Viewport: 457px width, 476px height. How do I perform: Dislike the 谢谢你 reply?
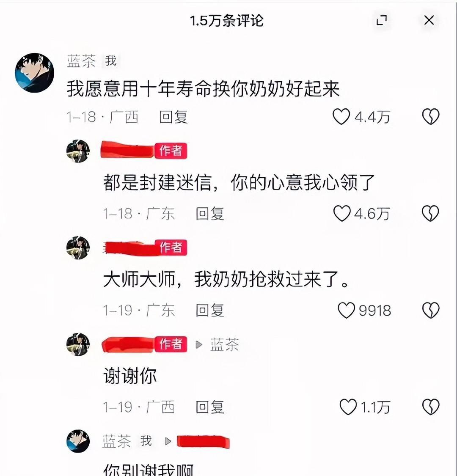431,407
